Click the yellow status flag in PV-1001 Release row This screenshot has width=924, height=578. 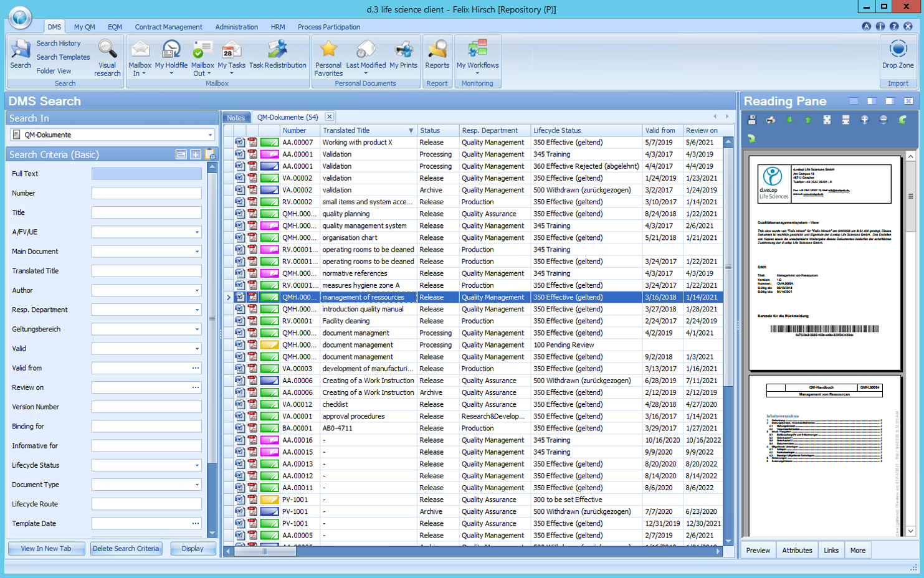point(269,500)
